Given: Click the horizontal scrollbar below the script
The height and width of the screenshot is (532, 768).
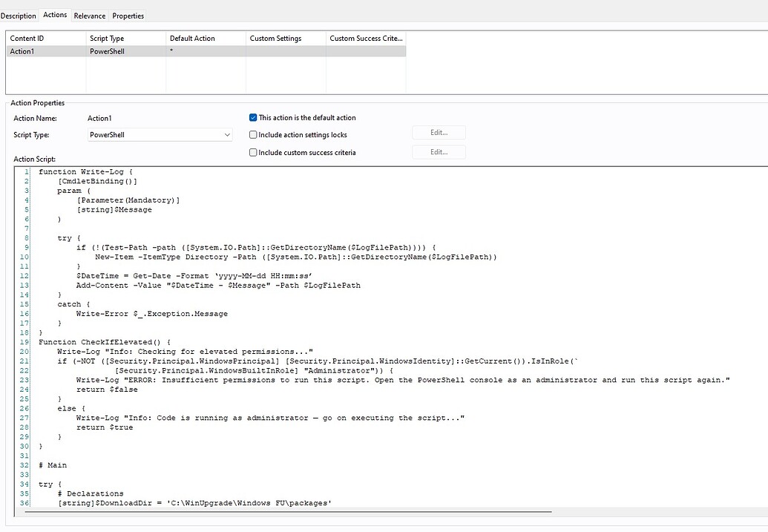Looking at the screenshot, I should pos(297,512).
